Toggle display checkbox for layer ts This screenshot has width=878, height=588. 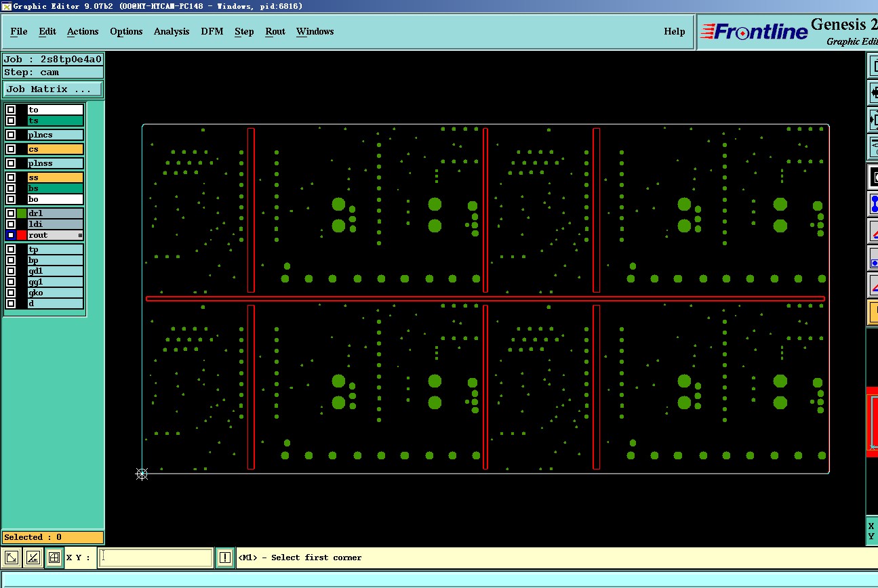click(11, 121)
